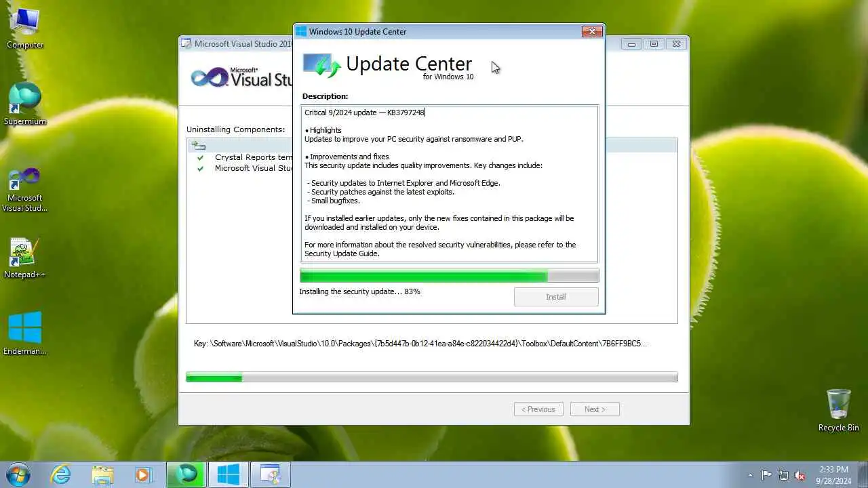The height and width of the screenshot is (488, 868).
Task: Open the Recycle Bin
Action: tap(838, 410)
